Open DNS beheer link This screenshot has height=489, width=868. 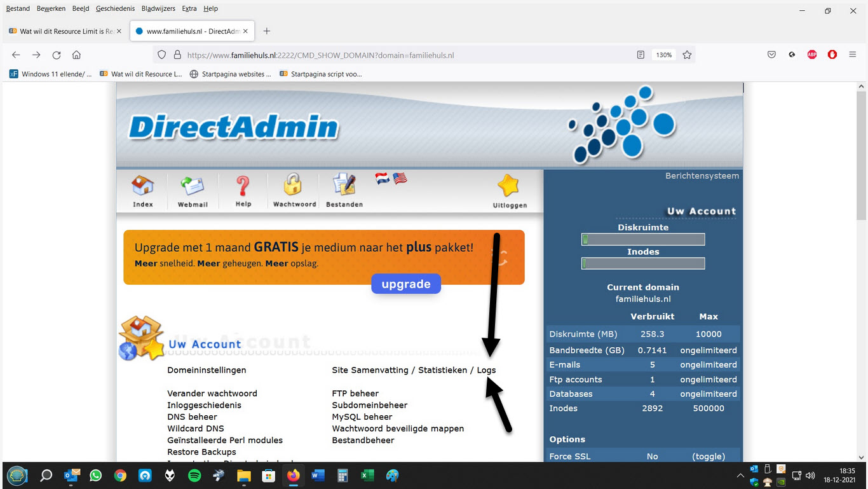tap(192, 417)
